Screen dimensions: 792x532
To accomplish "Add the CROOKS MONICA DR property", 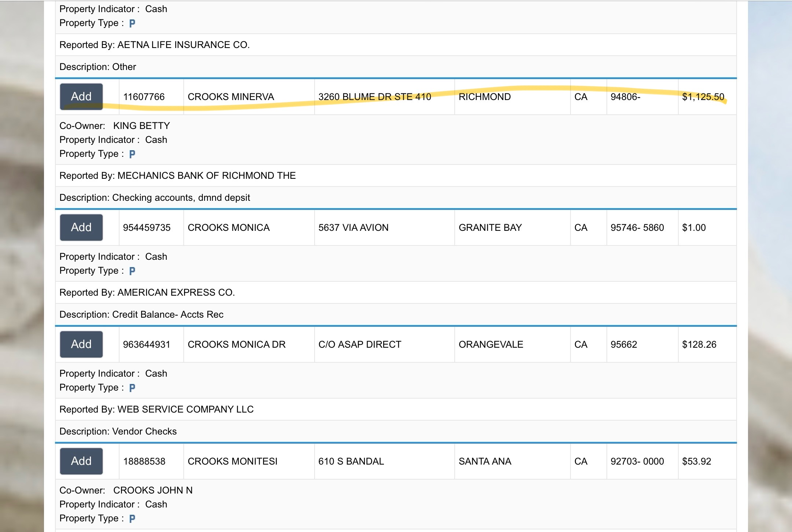I will (81, 344).
